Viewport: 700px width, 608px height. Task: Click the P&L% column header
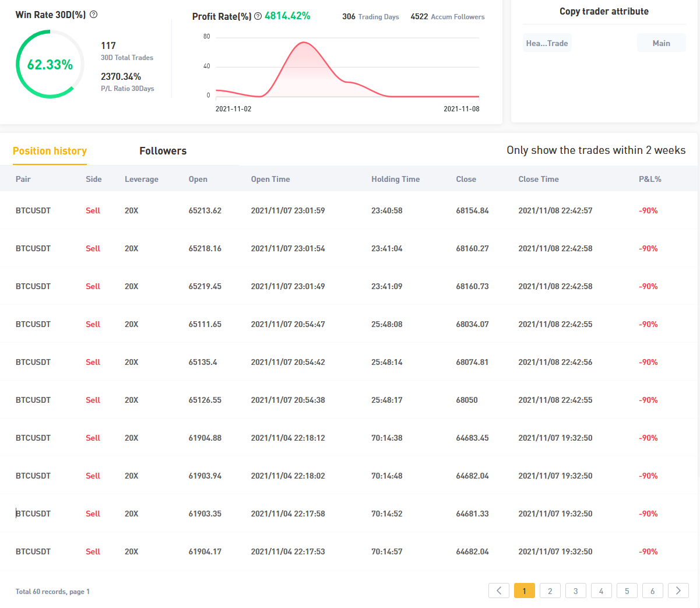pos(650,179)
